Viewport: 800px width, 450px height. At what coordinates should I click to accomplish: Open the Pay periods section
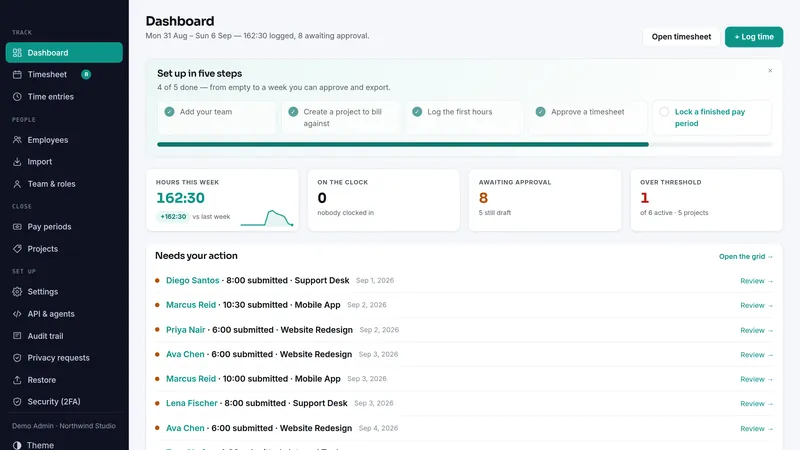(64, 227)
